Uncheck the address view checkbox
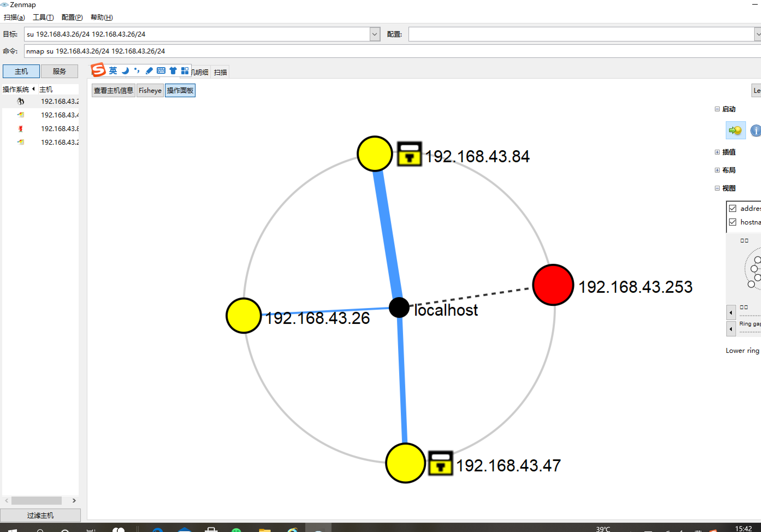761x532 pixels. (x=733, y=208)
